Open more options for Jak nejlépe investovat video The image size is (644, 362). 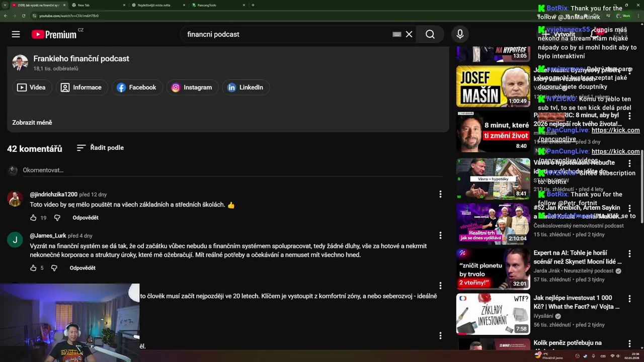coord(629,299)
